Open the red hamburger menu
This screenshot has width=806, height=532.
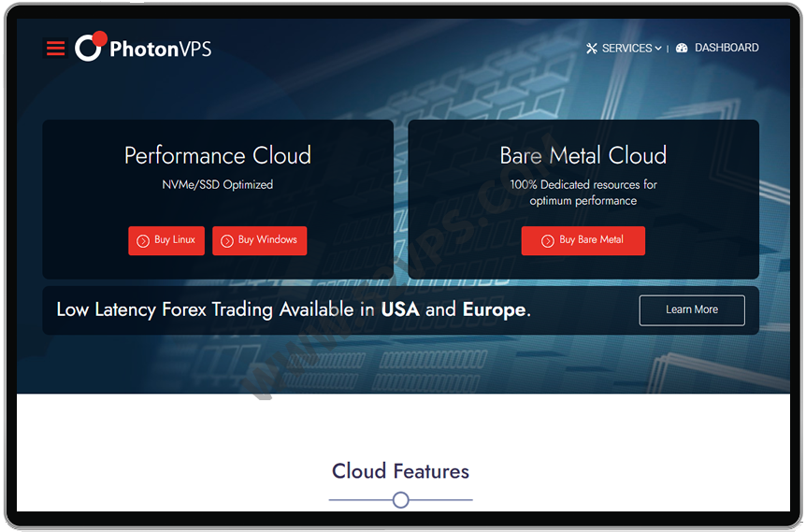[55, 49]
